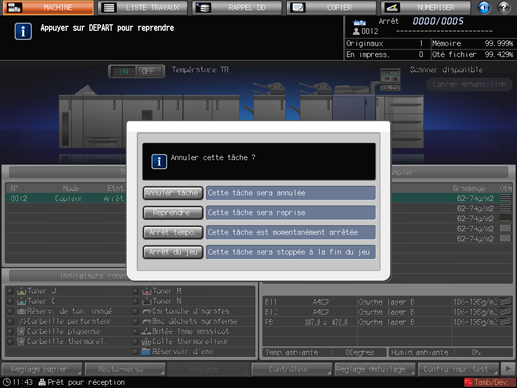
Task: Click the Qté fichier 99.429% value
Action: 499,54
